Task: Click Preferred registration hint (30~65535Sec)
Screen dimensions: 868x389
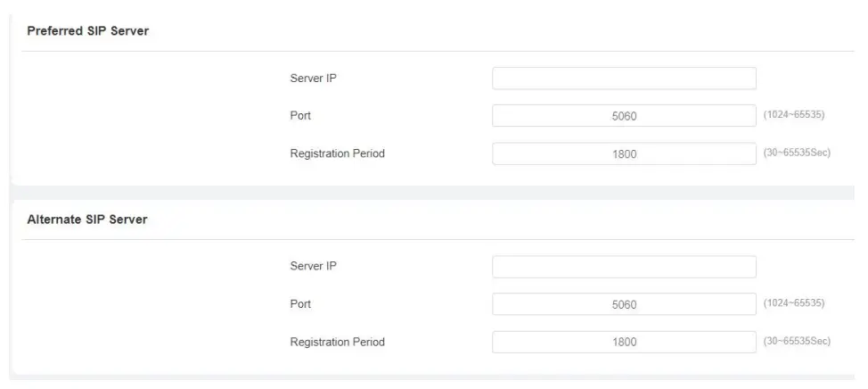Action: click(x=797, y=153)
